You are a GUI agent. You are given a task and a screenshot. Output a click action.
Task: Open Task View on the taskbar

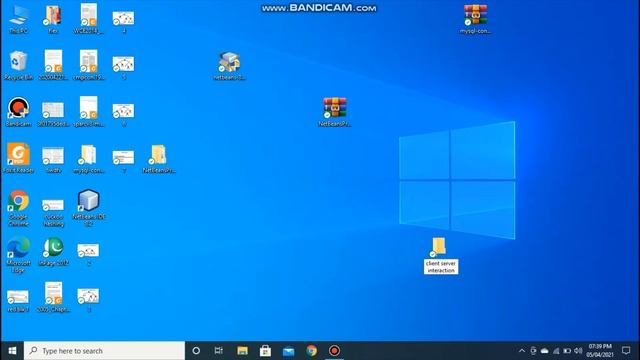point(219,351)
